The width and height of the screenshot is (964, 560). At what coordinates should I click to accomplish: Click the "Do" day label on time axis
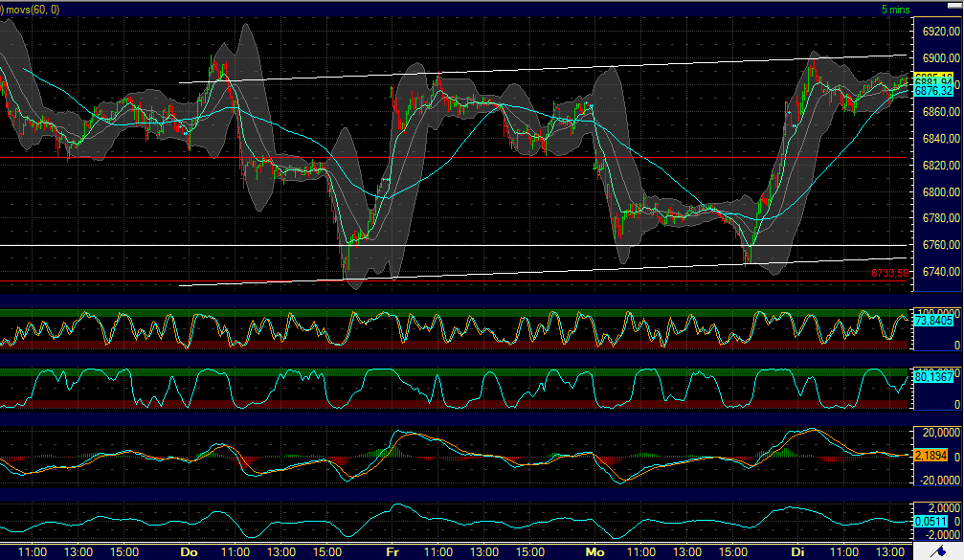click(x=189, y=552)
